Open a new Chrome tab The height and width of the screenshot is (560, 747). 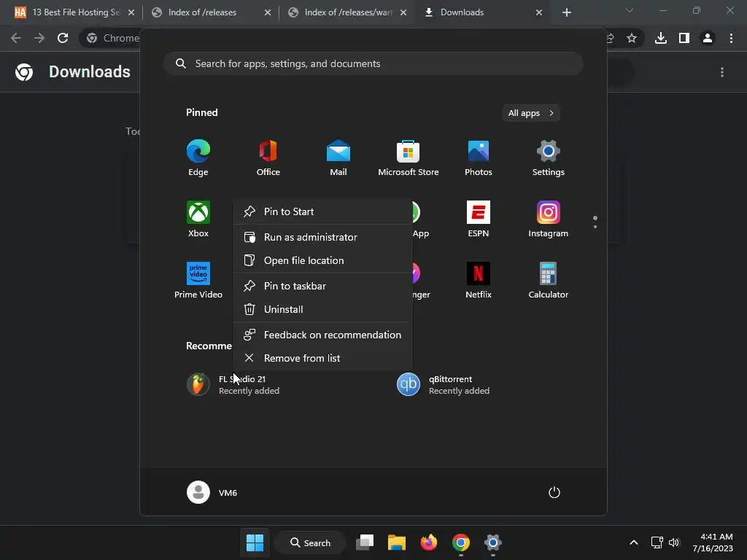tap(566, 12)
